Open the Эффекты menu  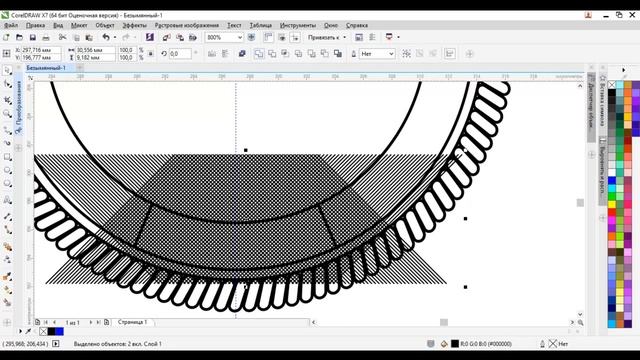pos(134,25)
